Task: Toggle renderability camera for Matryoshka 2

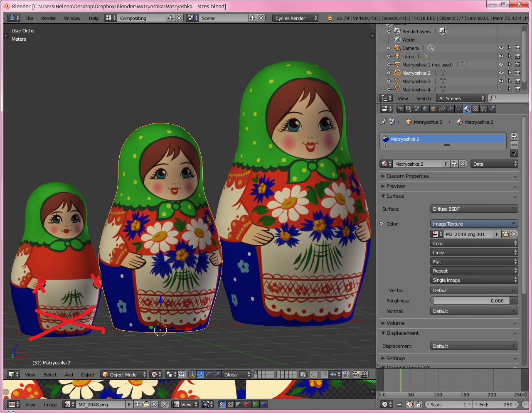Action: [518, 73]
